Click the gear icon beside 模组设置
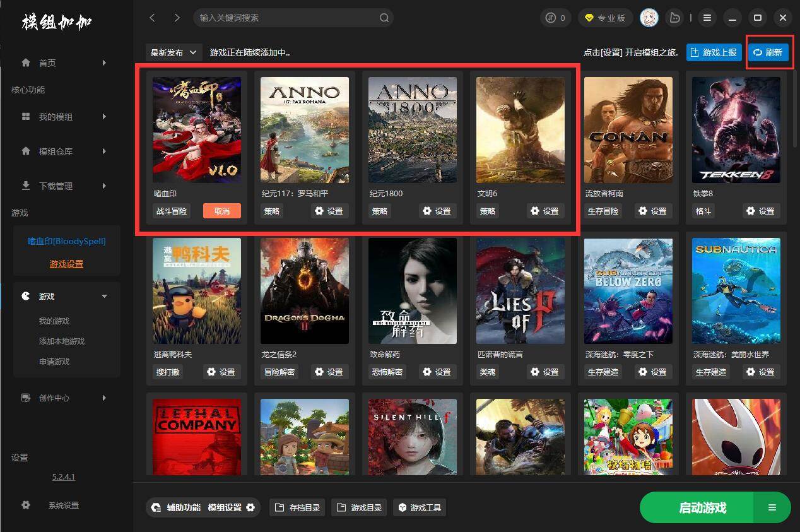Viewport: 800px width, 532px height. click(x=250, y=507)
